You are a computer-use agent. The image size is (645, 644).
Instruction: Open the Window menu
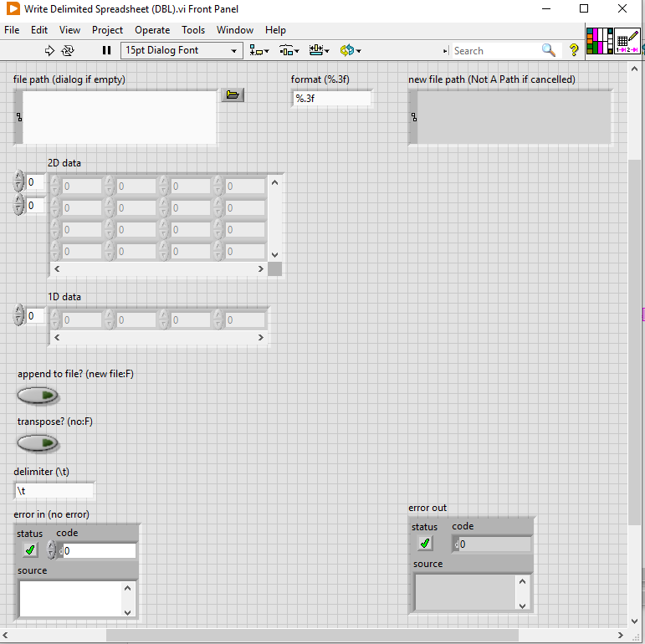click(x=235, y=30)
